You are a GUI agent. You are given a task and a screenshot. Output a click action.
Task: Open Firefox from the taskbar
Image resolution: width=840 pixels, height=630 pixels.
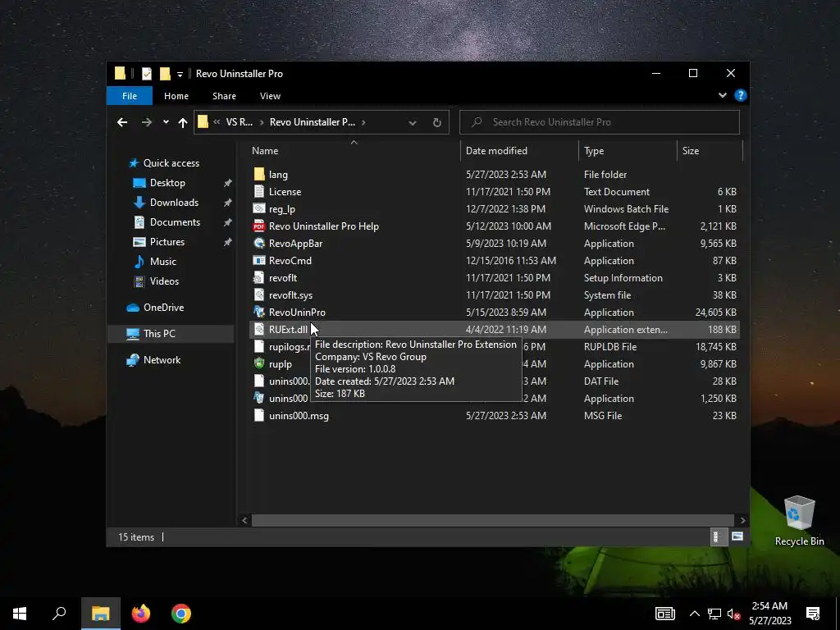[x=141, y=614]
